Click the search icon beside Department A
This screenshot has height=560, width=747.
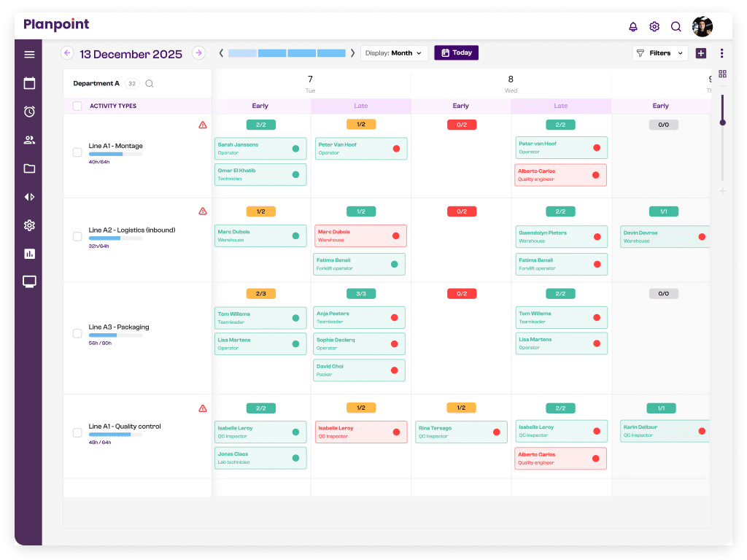(x=150, y=84)
